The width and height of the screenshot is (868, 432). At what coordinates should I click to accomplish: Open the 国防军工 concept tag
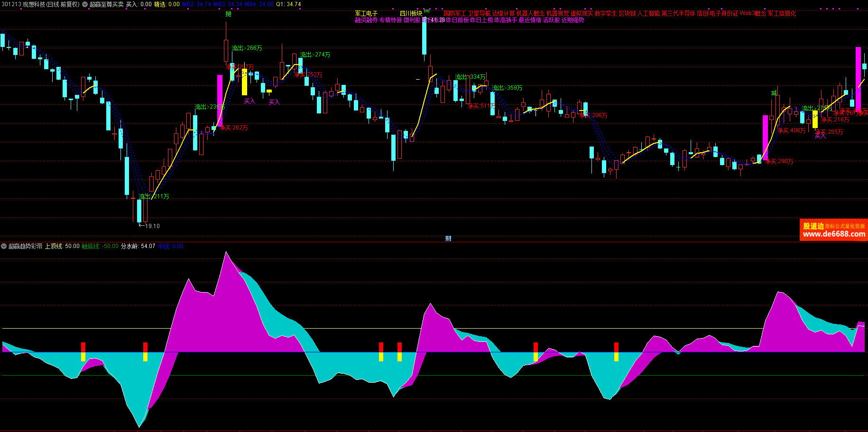click(455, 14)
